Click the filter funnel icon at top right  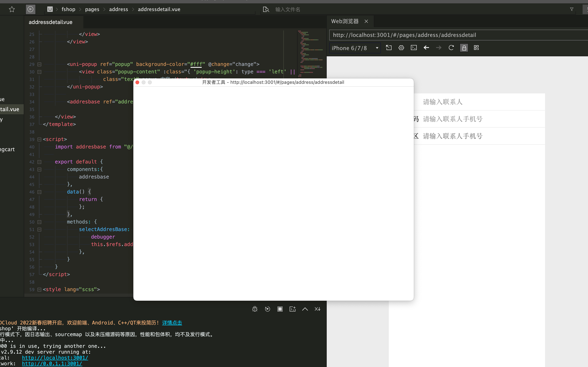pyautogui.click(x=572, y=9)
